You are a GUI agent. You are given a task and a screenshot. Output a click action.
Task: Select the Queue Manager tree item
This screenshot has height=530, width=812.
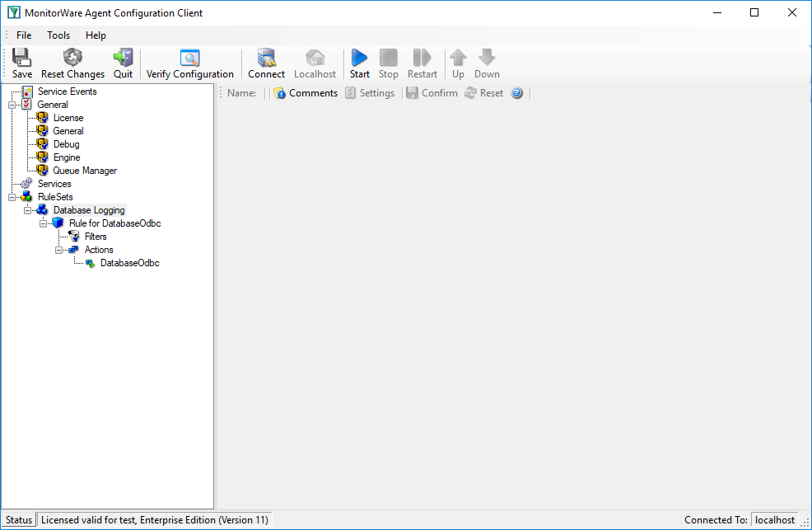point(85,171)
